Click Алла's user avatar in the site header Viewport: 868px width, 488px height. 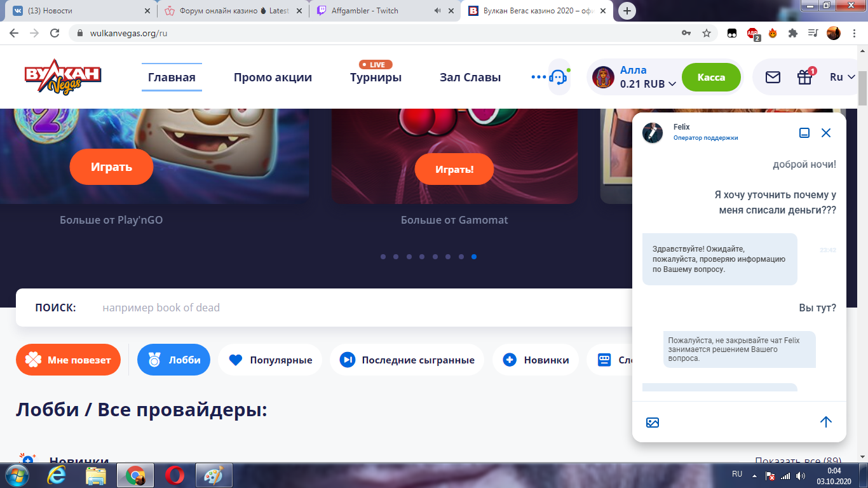[x=603, y=77]
